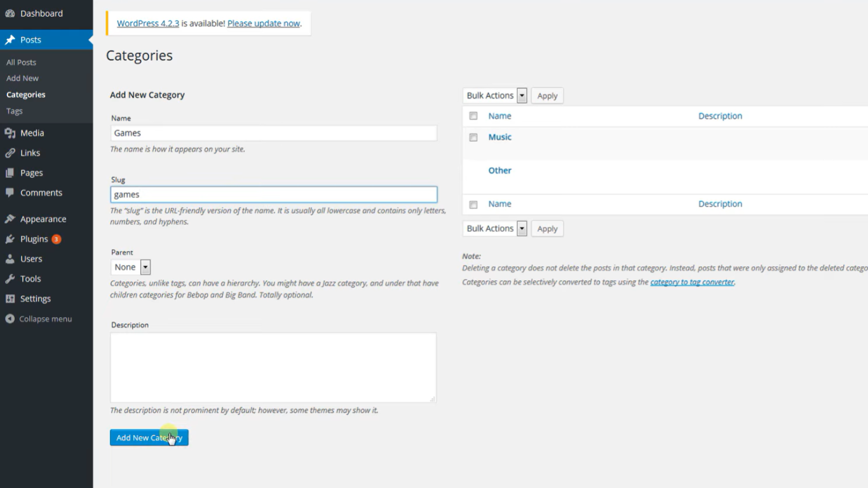Toggle select-all checkbox in table footer
The width and height of the screenshot is (868, 488).
pos(473,205)
